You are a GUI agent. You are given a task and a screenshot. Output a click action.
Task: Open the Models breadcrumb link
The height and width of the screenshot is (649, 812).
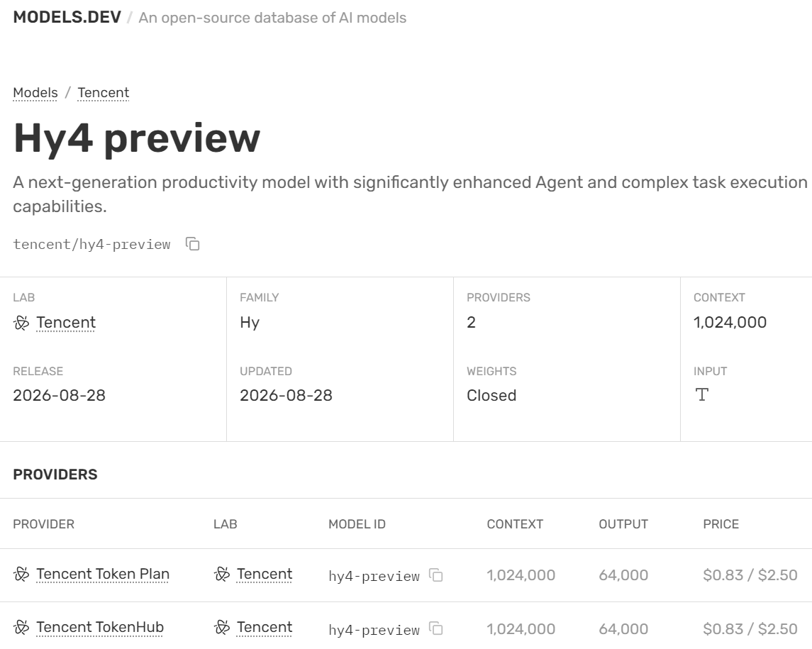coord(35,93)
